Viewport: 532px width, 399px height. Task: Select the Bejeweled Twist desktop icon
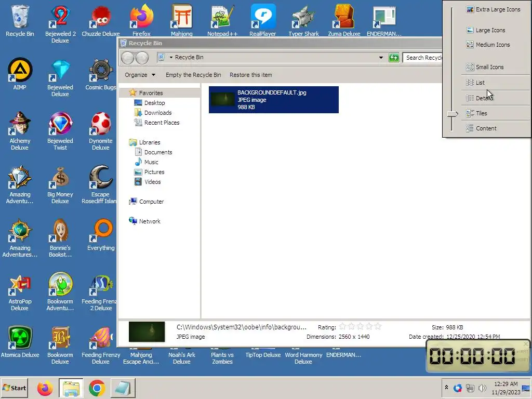click(x=60, y=130)
